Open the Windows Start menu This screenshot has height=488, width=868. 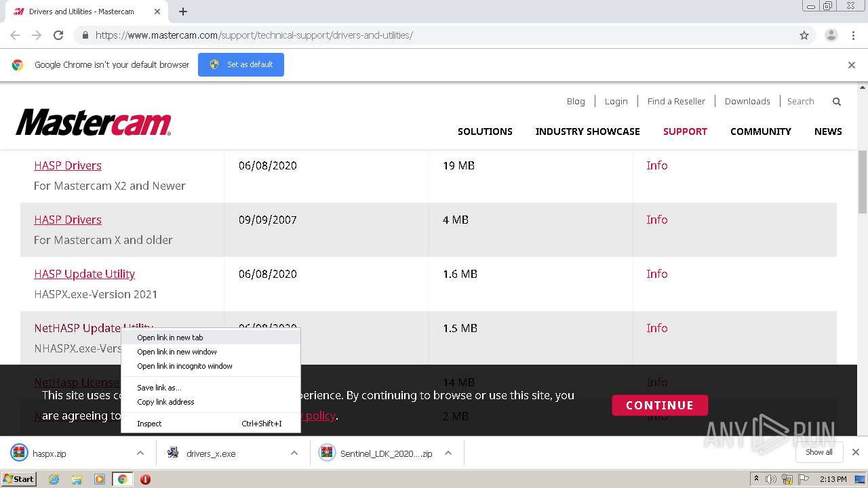pyautogui.click(x=19, y=479)
